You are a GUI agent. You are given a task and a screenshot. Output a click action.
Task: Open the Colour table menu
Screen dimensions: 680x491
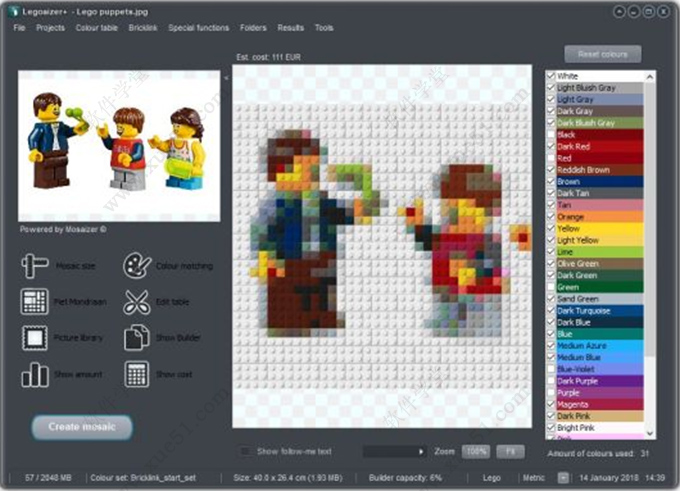[97, 28]
